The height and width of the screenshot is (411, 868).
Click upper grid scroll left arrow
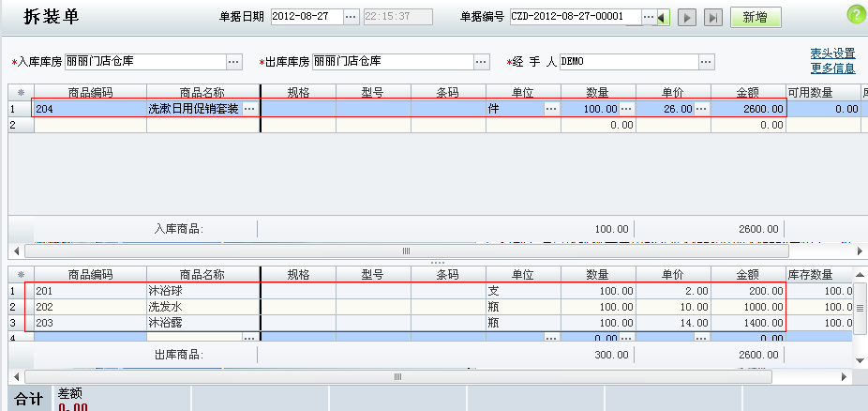(16, 251)
